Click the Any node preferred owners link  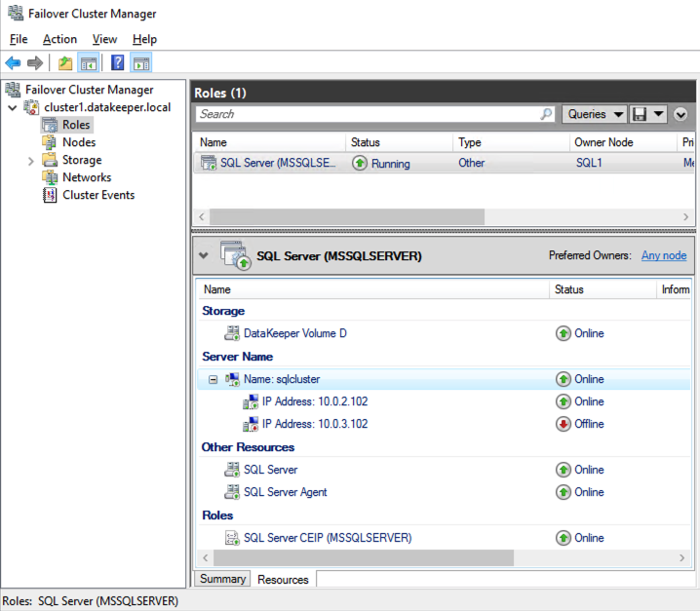664,255
